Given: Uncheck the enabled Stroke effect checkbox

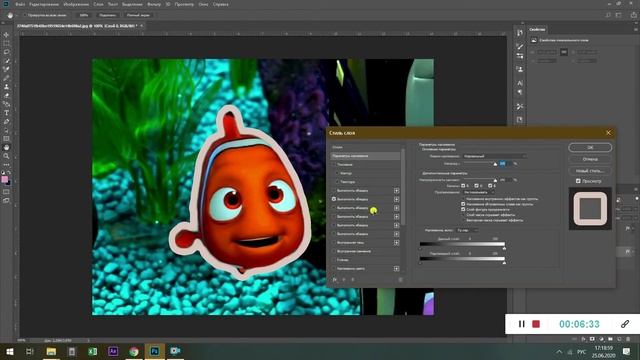Looking at the screenshot, I should click(334, 199).
